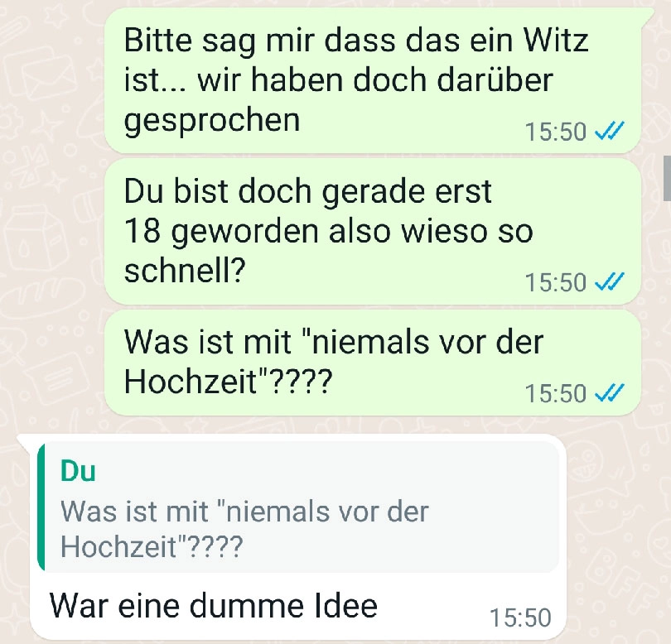Select the received reply "War eine dumme Idee"

pos(298,537)
